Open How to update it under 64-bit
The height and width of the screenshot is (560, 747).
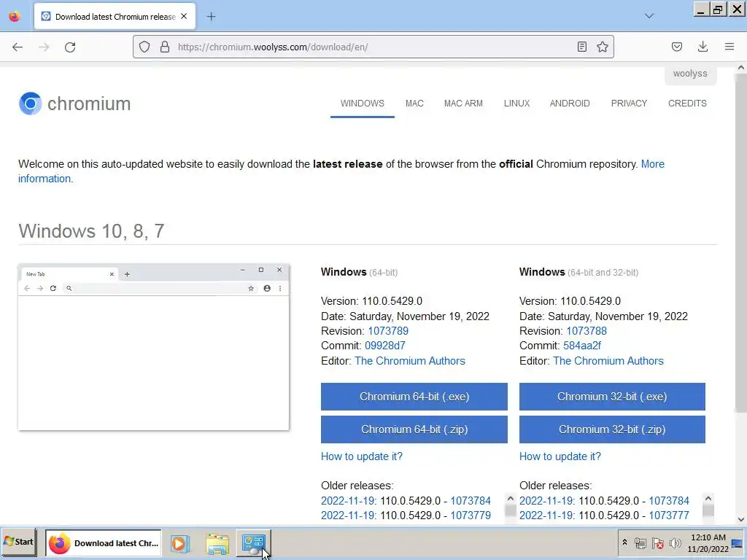(362, 456)
